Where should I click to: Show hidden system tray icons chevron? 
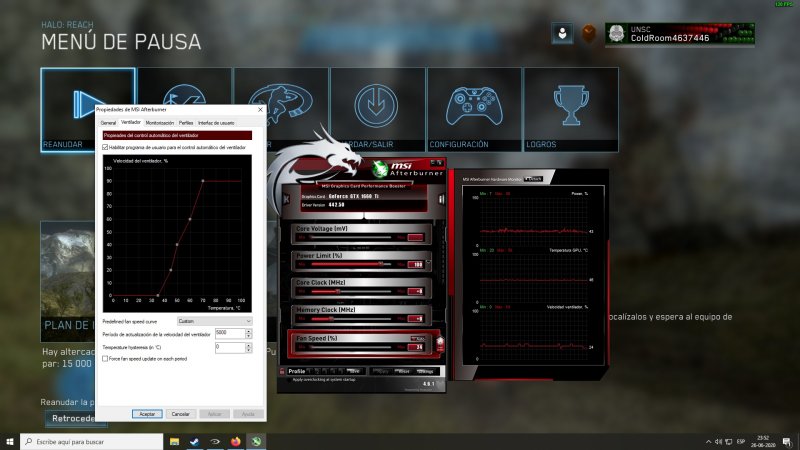708,441
